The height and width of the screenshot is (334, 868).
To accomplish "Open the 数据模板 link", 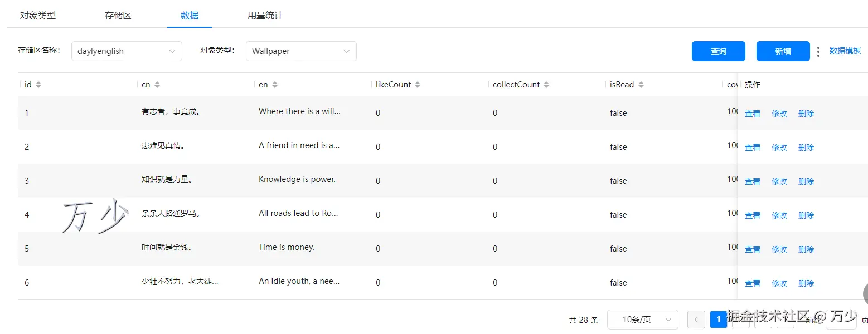I will pyautogui.click(x=845, y=51).
